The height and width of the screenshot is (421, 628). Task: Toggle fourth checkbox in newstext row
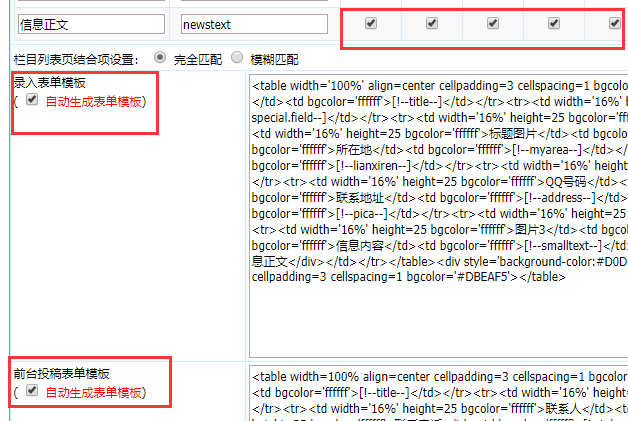pyautogui.click(x=554, y=23)
